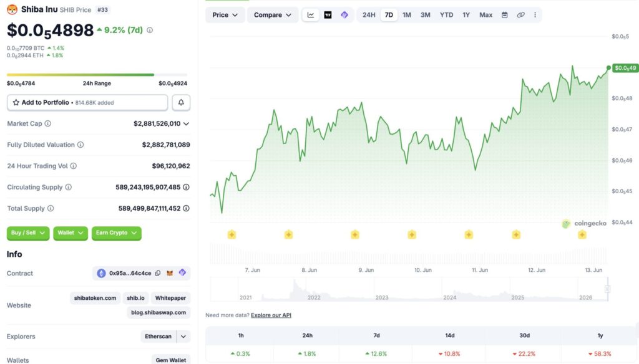This screenshot has width=639, height=364.
Task: Open Gem Wallet link
Action: click(171, 360)
